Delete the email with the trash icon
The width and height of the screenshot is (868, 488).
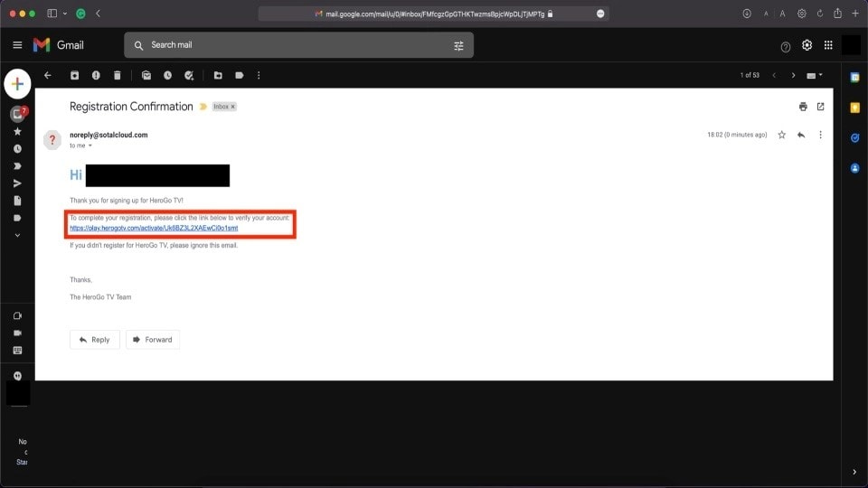(x=118, y=75)
